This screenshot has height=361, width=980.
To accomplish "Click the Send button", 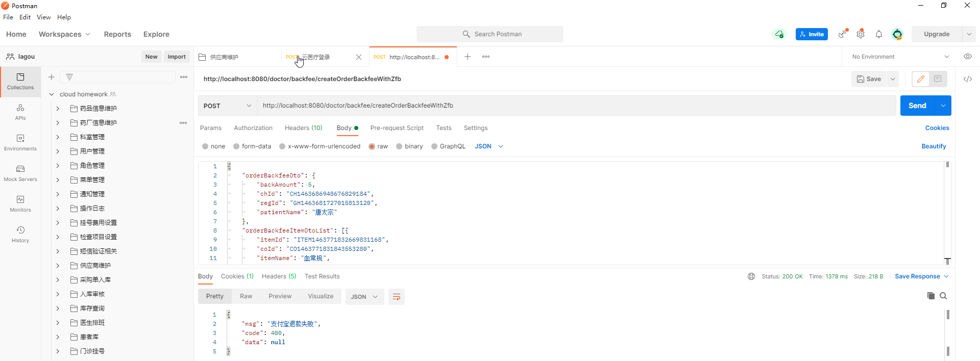I will (x=917, y=106).
